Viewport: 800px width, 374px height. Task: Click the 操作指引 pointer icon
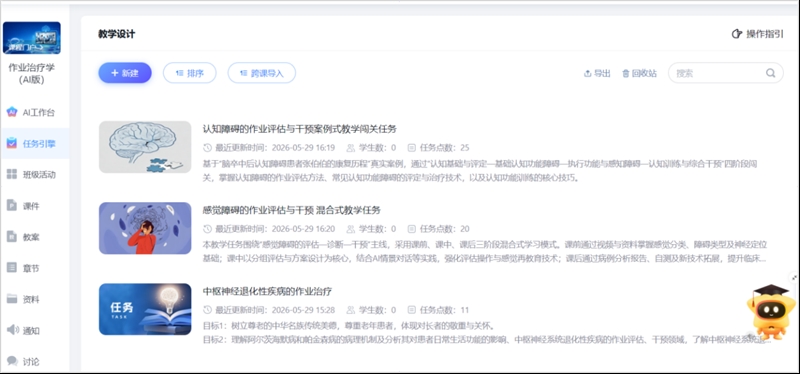click(x=737, y=34)
